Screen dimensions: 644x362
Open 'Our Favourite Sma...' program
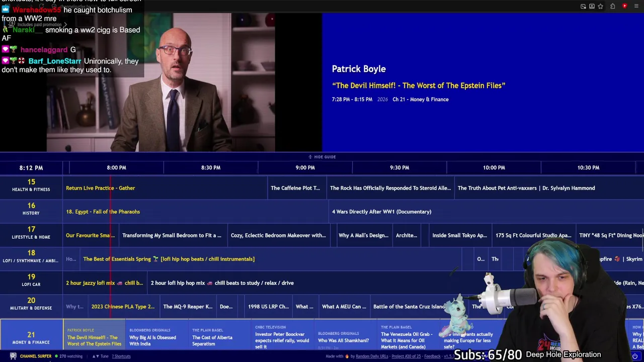coord(91,235)
